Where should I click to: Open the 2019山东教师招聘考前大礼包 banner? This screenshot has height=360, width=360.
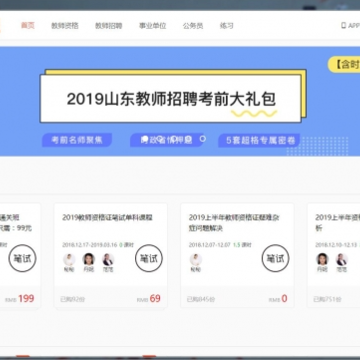(171, 99)
